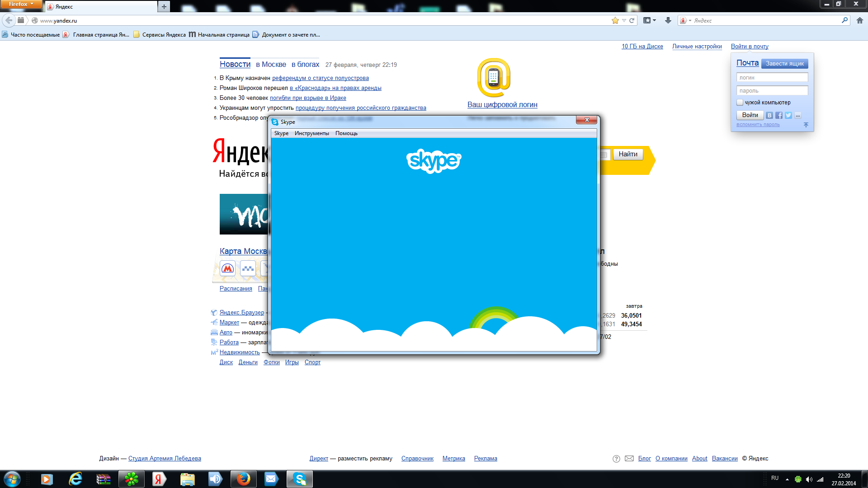Go back with the browser back arrow
The height and width of the screenshot is (488, 868).
click(x=9, y=20)
